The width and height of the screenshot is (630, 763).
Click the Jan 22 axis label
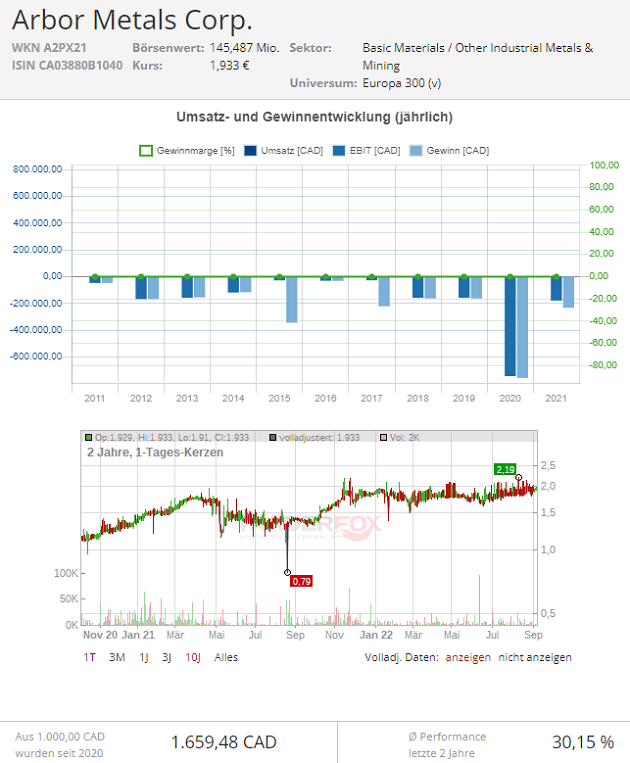[376, 635]
